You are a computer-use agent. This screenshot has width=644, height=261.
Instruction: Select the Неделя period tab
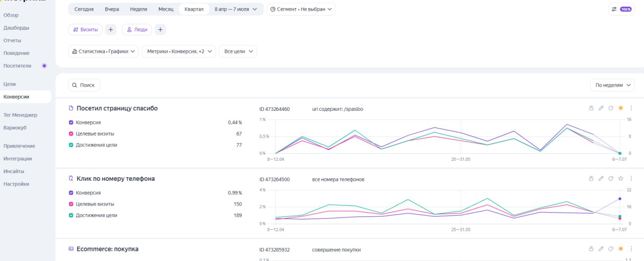(138, 9)
